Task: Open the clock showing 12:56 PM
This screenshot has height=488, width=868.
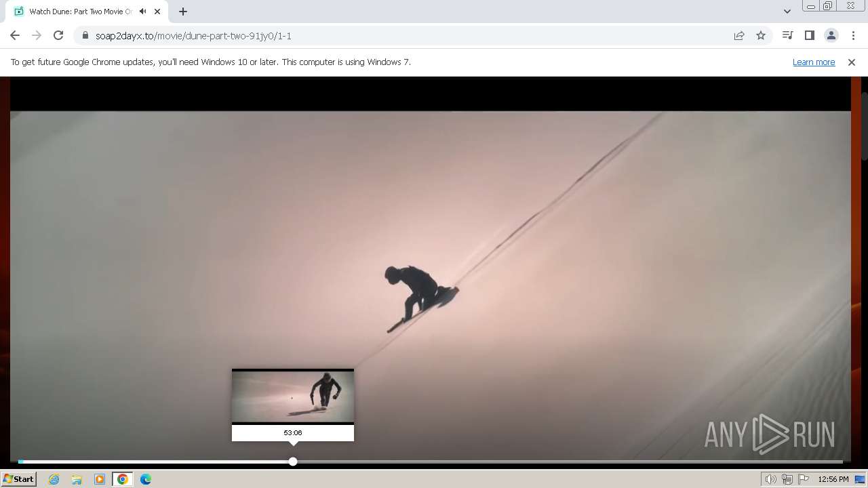Action: pos(833,479)
